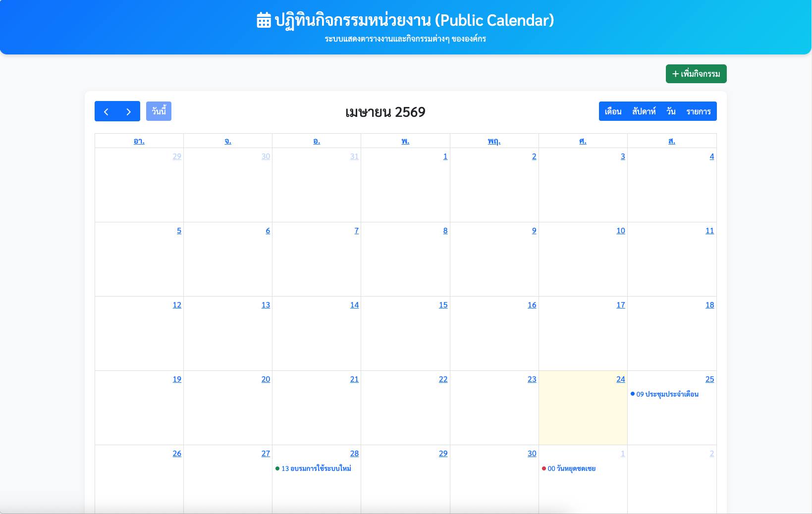The width and height of the screenshot is (812, 514).
Task: Select day number 2 in the first week
Action: (534, 156)
